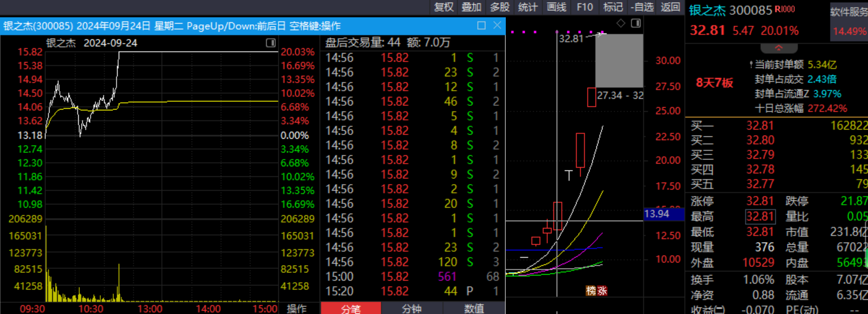Click the gray latest candle at 32.81
The height and width of the screenshot is (314, 868).
[619, 61]
